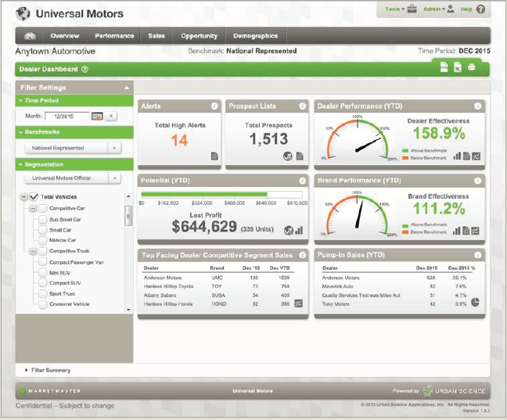The width and height of the screenshot is (507, 420).
Task: Open the Help question mark icon
Action: (x=481, y=9)
